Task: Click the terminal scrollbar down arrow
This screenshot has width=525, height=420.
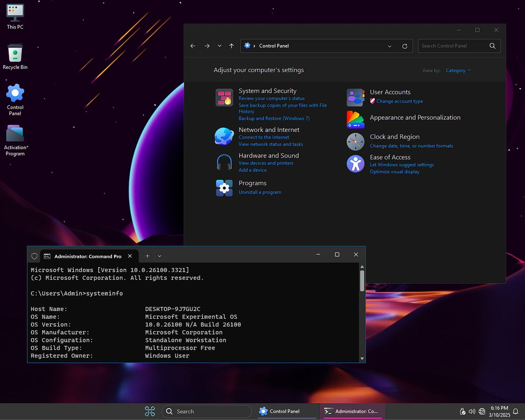Action: point(362,359)
